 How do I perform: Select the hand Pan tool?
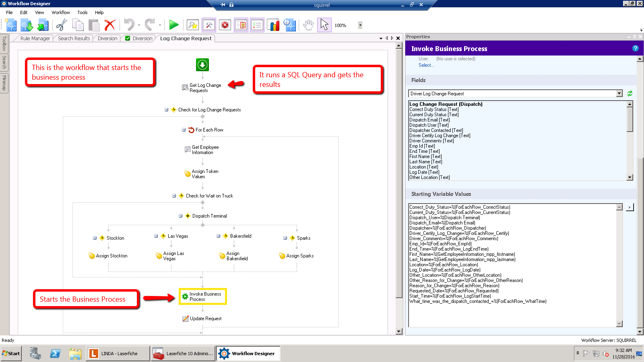(x=308, y=25)
